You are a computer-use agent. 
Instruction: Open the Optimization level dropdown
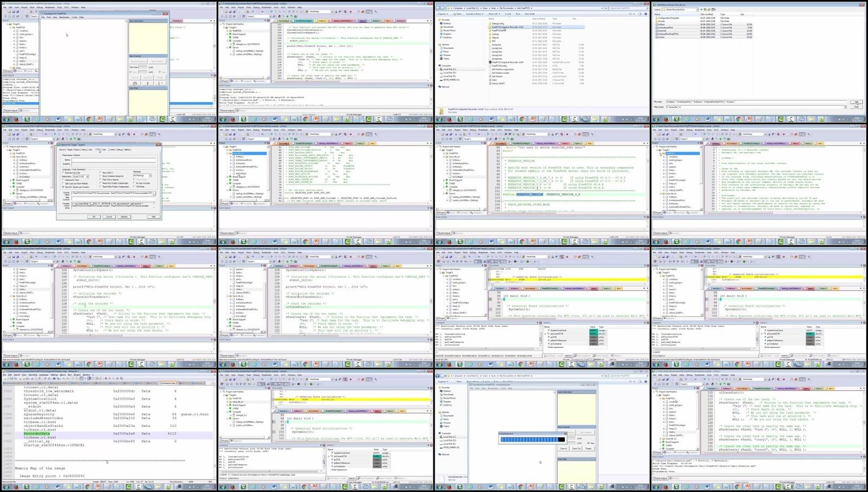coord(81,176)
